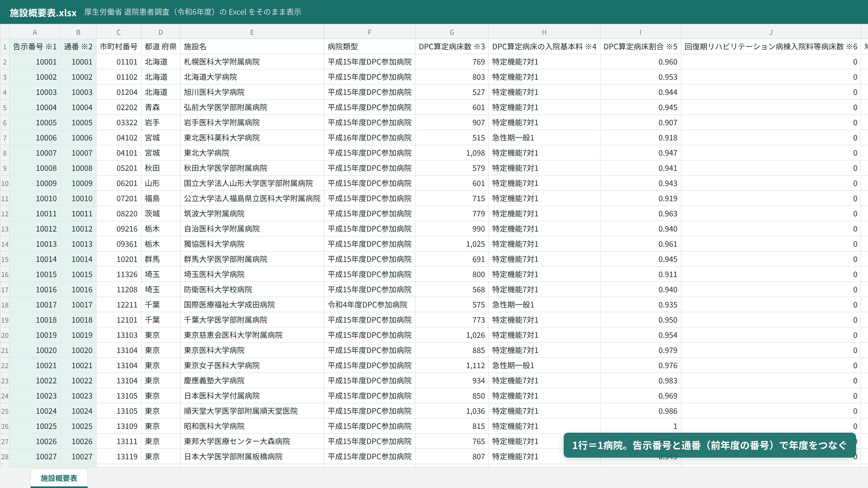
Task: Select column J header
Action: [x=771, y=32]
